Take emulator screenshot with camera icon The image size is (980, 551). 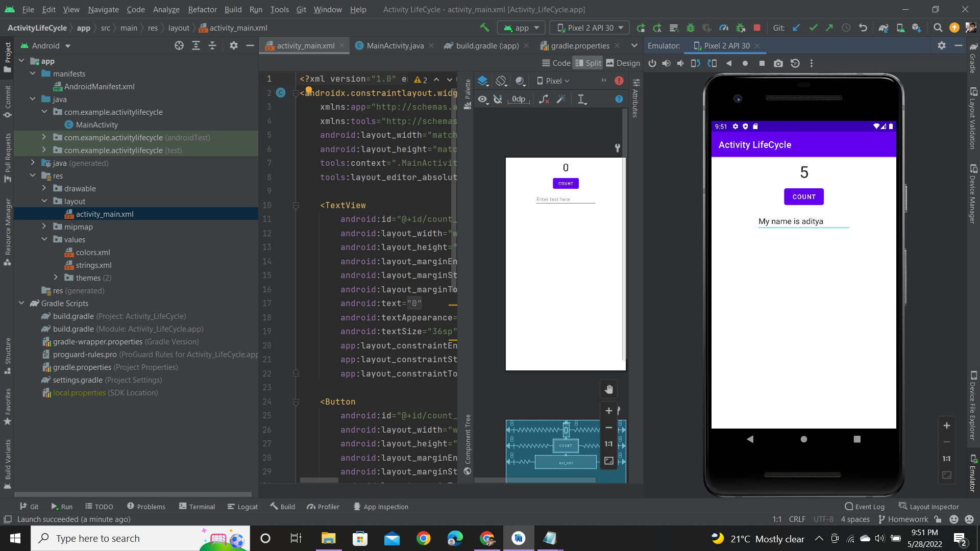(778, 63)
